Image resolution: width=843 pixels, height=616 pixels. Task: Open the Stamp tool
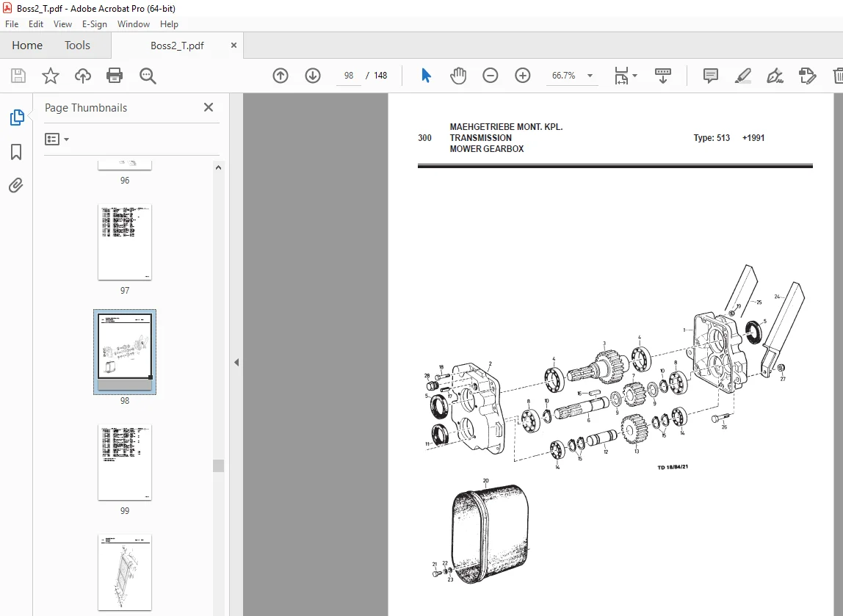[x=808, y=76]
